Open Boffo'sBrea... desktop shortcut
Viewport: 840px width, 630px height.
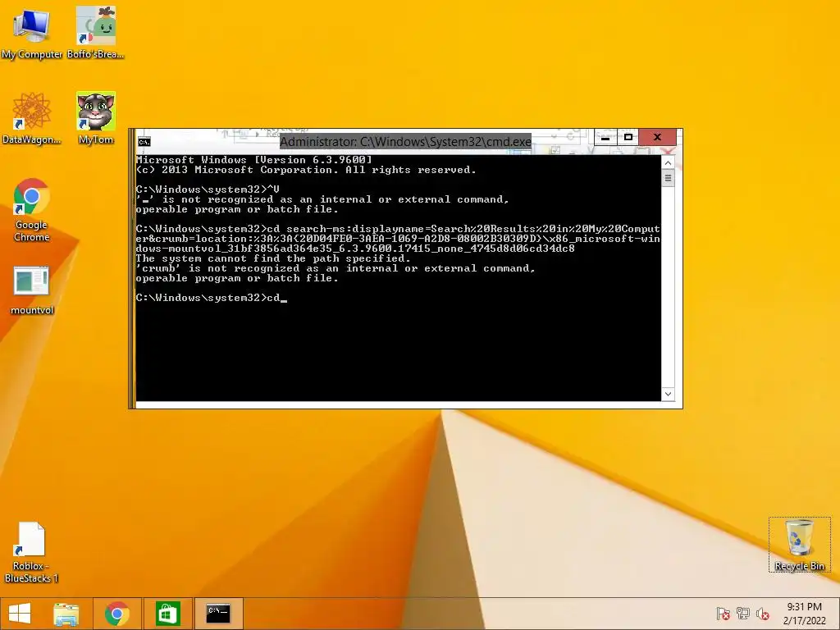click(x=96, y=33)
